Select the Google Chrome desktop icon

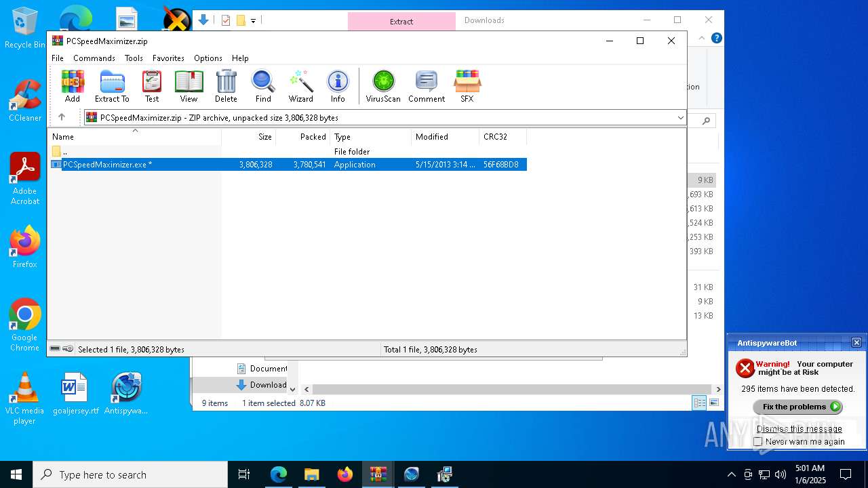[24, 325]
